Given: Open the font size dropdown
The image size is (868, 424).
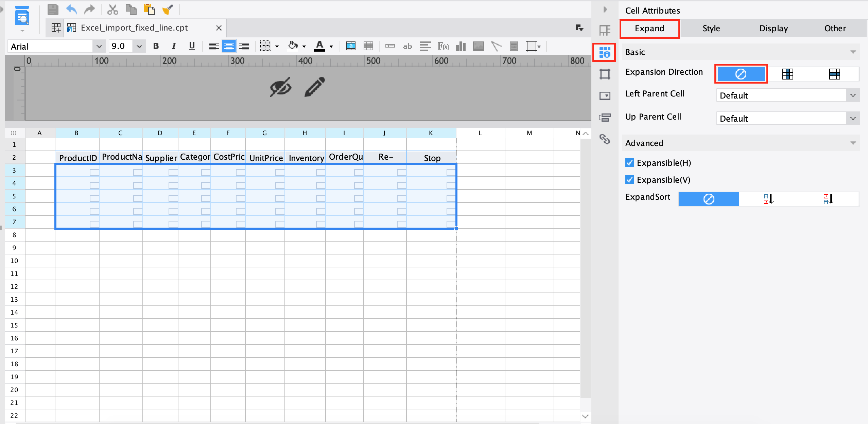Looking at the screenshot, I should 139,46.
